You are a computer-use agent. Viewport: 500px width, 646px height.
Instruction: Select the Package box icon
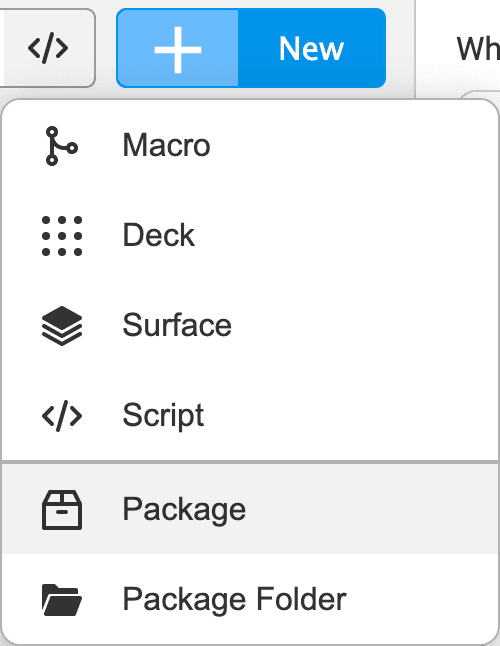point(62,510)
